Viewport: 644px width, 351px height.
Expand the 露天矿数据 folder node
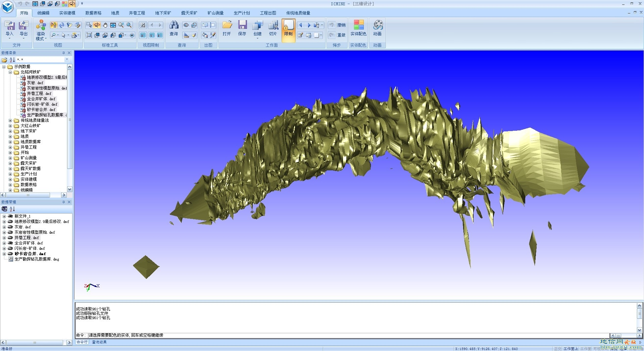pos(10,169)
